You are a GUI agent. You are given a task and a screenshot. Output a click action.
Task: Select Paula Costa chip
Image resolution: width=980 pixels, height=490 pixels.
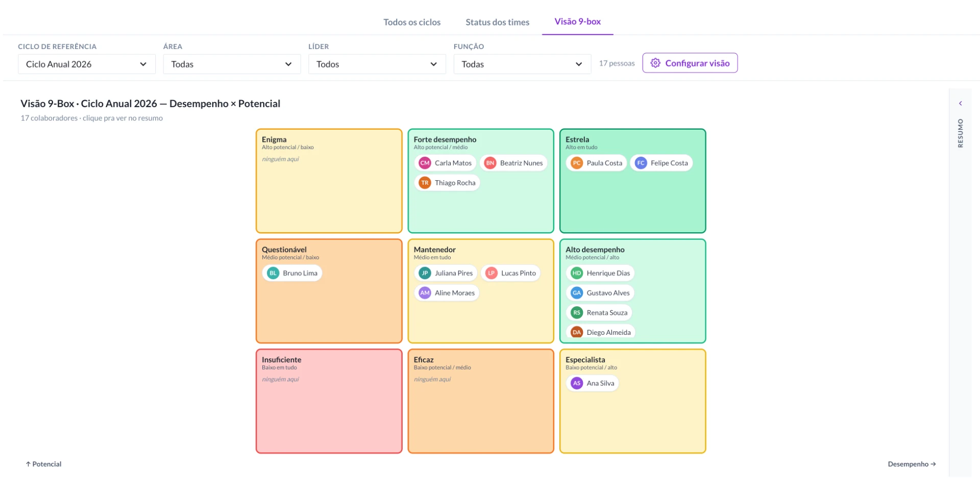point(597,163)
